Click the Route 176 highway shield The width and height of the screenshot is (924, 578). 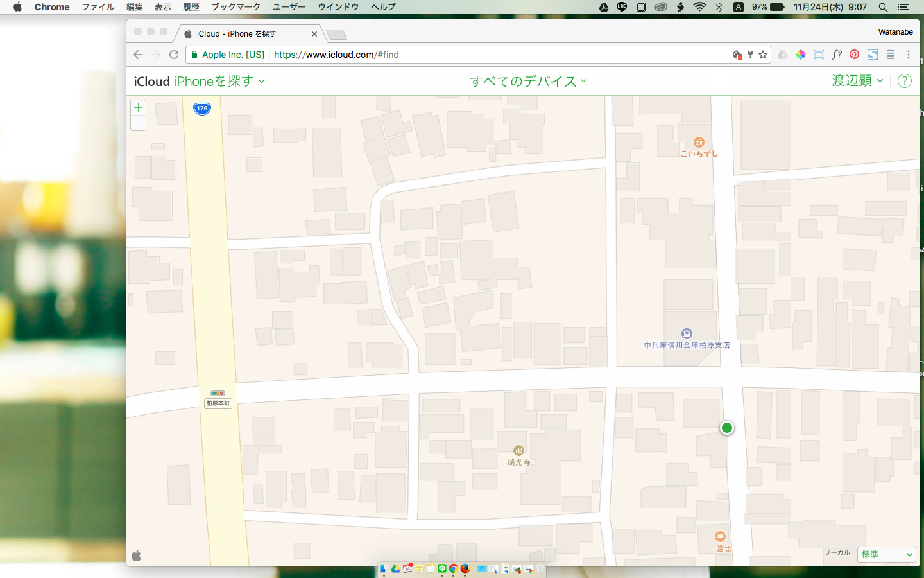(x=202, y=109)
